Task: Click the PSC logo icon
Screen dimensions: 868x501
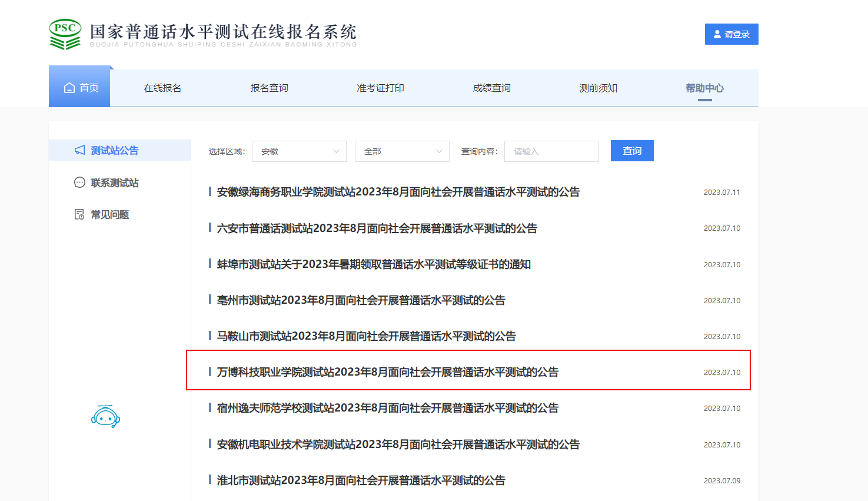Action: point(65,34)
